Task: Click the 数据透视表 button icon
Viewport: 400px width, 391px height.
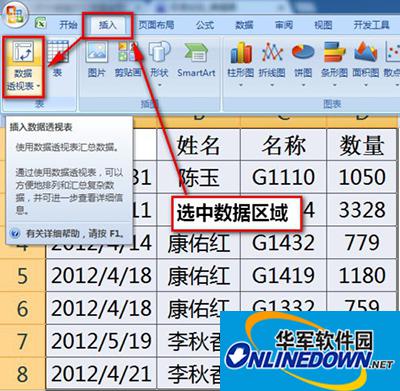Action: (23, 53)
